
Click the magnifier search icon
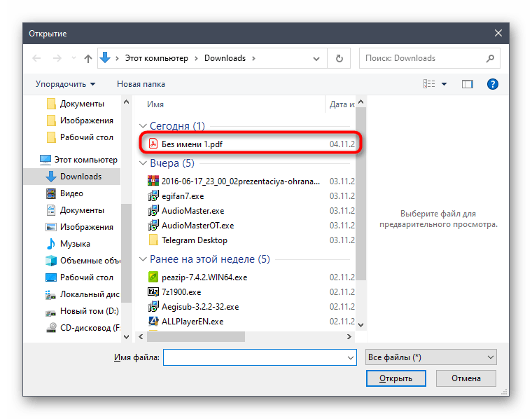tap(490, 58)
